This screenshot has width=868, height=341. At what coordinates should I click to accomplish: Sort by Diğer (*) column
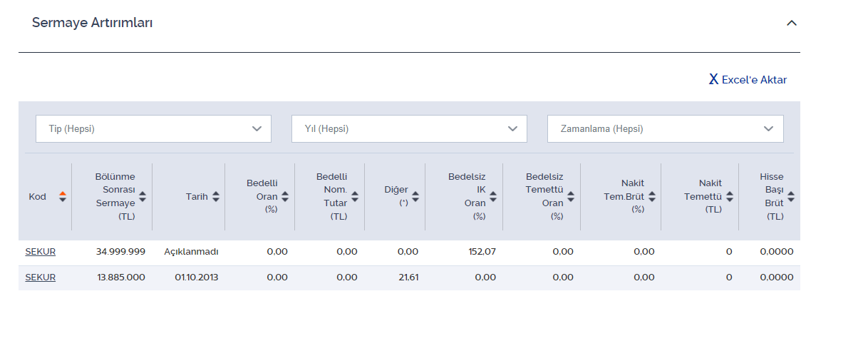(415, 197)
